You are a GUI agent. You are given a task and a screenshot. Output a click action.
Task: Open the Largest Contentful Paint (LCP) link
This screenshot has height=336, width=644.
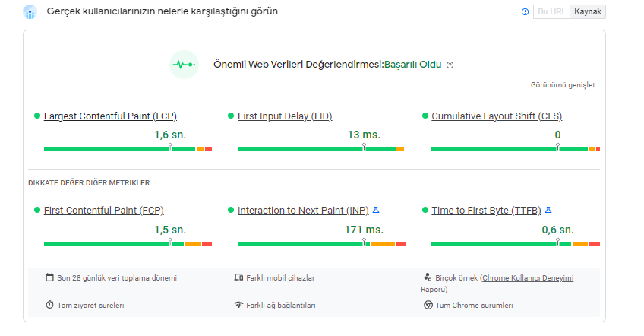click(110, 116)
